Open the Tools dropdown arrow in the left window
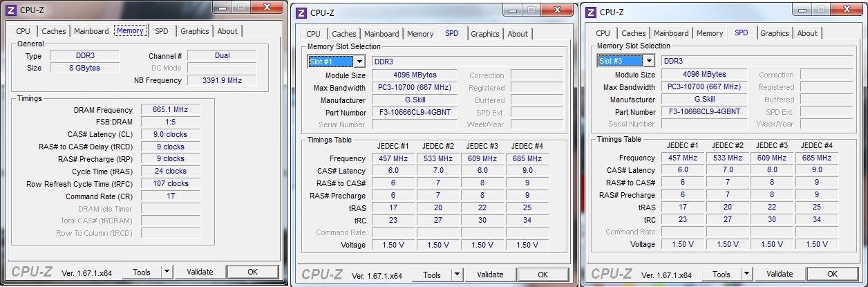The width and height of the screenshot is (868, 287). (x=167, y=272)
